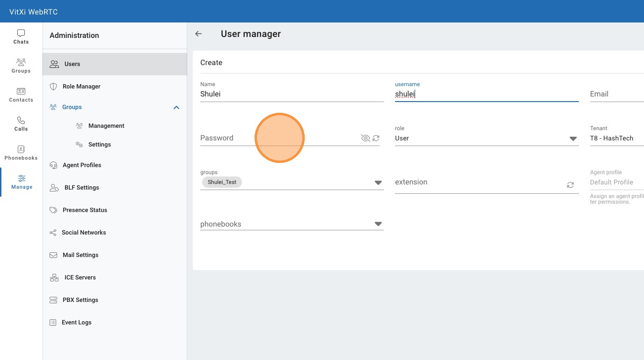
Task: Collapse the Groups submenu chevron
Action: (x=176, y=108)
